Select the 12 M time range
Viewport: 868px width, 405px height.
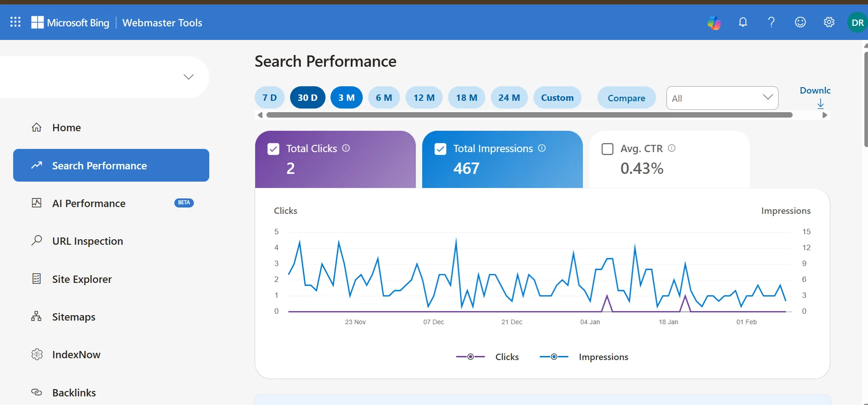(424, 98)
